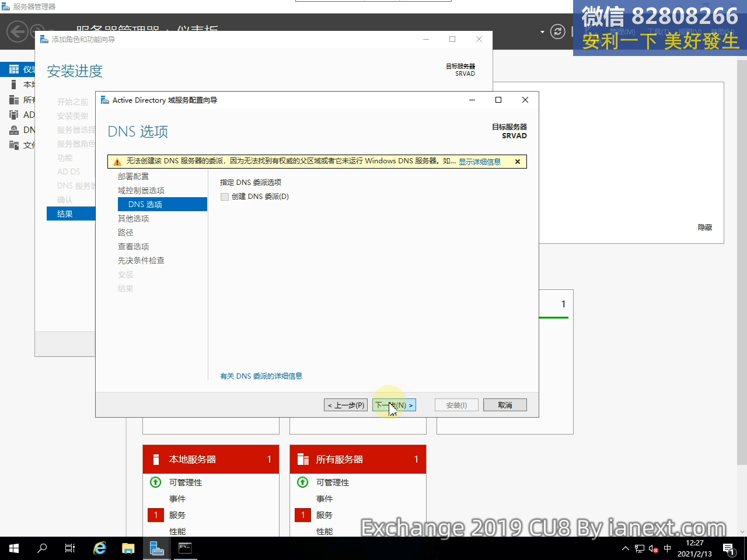Switch to Server Manager taskbar icon

(x=156, y=548)
